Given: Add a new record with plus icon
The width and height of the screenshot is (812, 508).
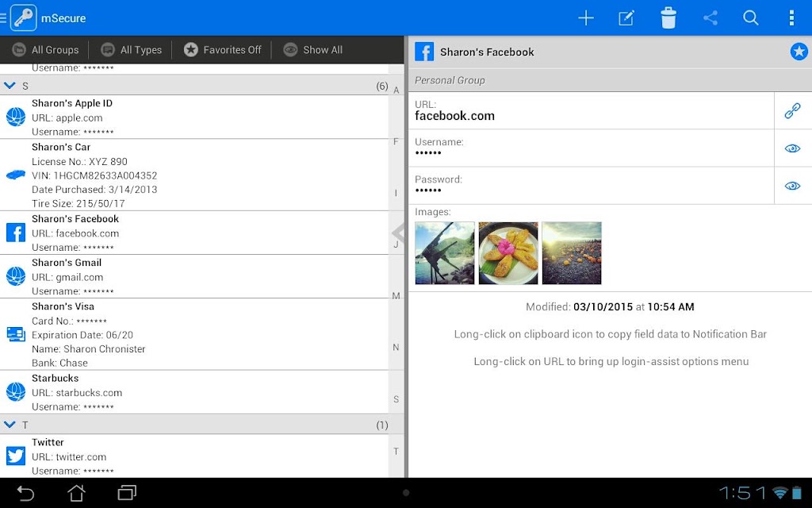Looking at the screenshot, I should [x=586, y=18].
